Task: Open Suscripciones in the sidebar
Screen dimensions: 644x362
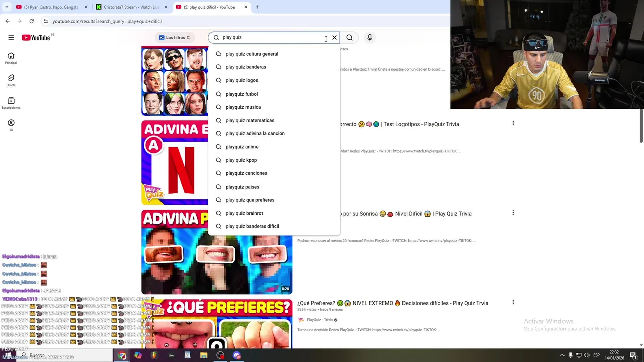Action: click(x=11, y=103)
